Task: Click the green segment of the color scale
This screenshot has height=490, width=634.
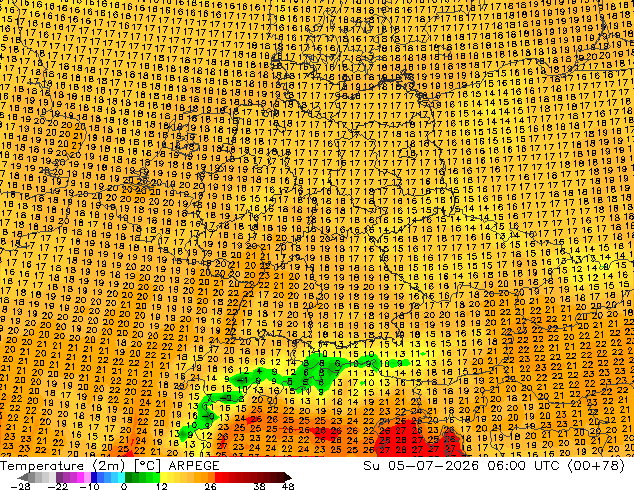Action: pyautogui.click(x=142, y=477)
